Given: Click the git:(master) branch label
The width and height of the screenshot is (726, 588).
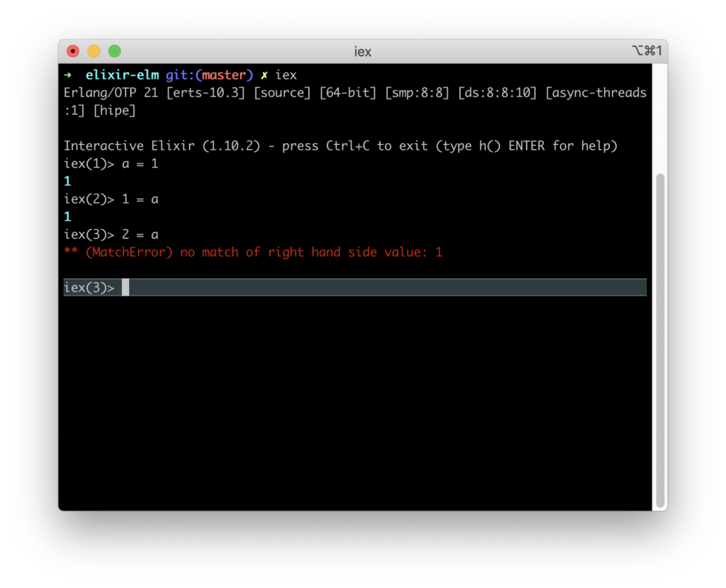Looking at the screenshot, I should coord(210,74).
